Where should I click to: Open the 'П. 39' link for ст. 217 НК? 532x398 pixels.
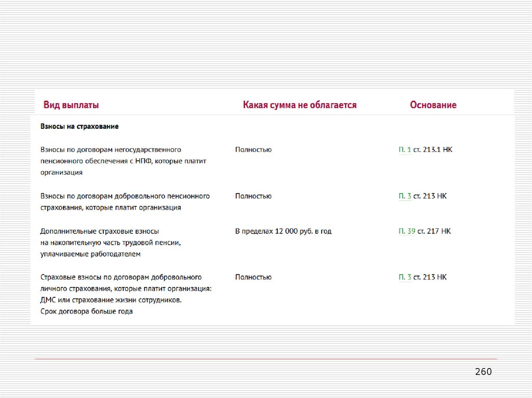(407, 231)
